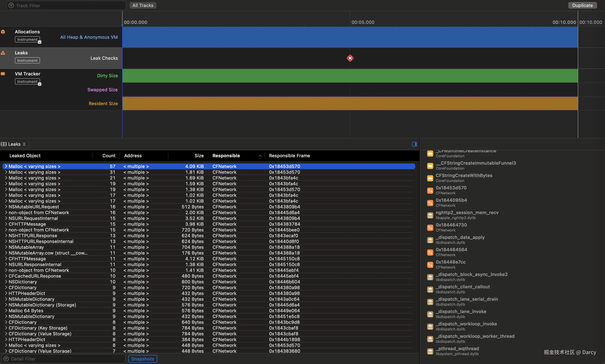Click the Allocations instrument cube icon

[3, 32]
